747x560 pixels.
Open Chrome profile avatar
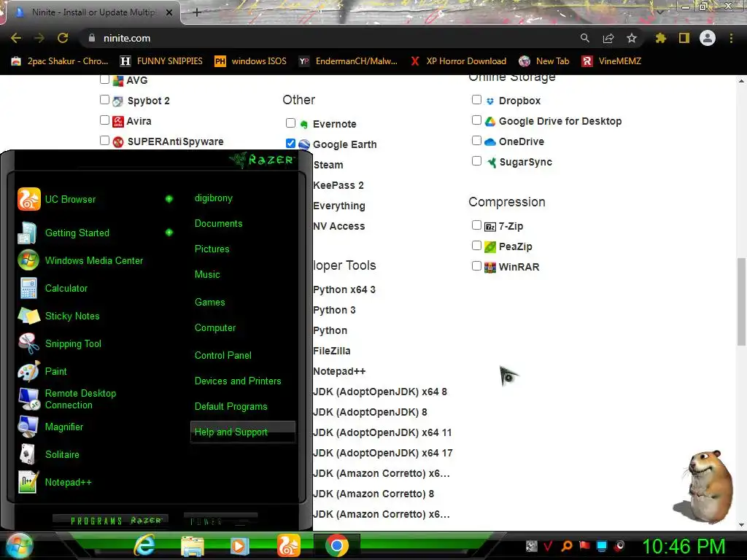pyautogui.click(x=708, y=38)
